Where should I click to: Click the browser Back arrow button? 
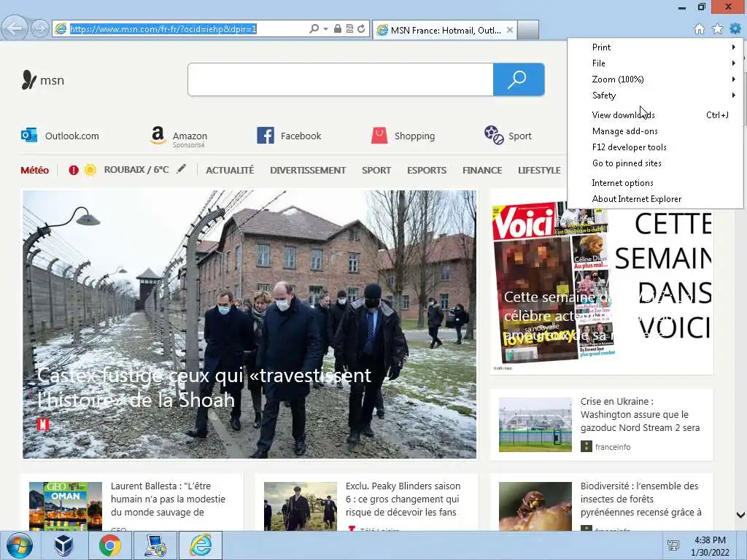[x=15, y=28]
